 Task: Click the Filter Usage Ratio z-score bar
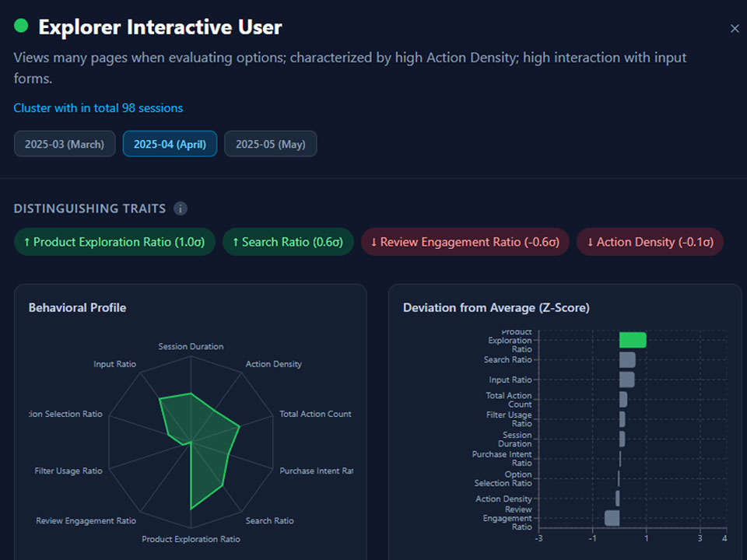pyautogui.click(x=622, y=419)
